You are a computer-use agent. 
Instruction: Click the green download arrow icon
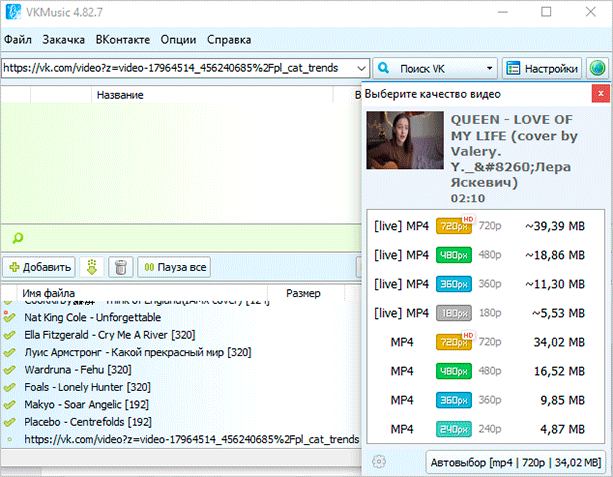click(91, 267)
